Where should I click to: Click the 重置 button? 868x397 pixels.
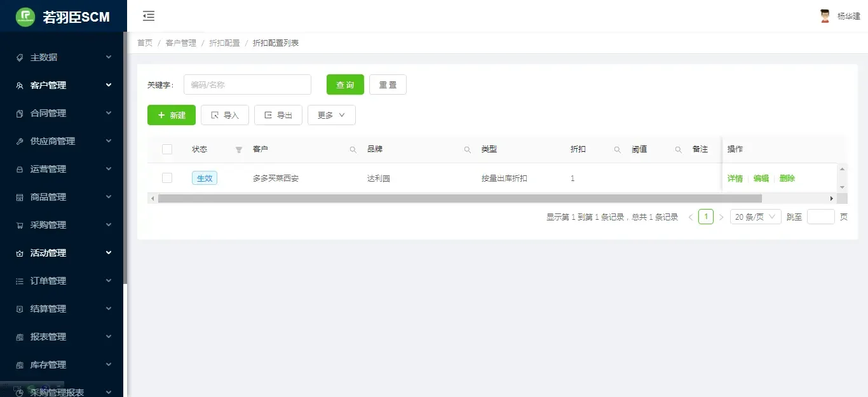click(388, 84)
